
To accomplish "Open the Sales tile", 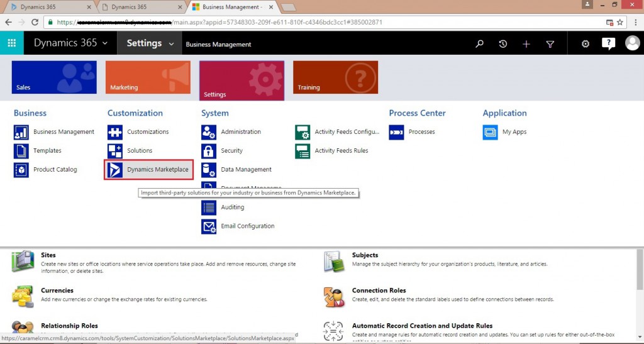I will [x=54, y=77].
